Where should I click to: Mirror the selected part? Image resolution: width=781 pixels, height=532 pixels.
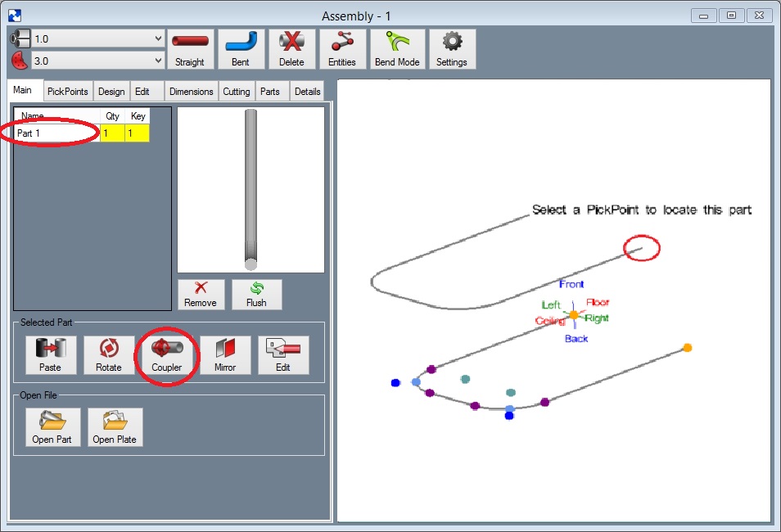coord(225,355)
